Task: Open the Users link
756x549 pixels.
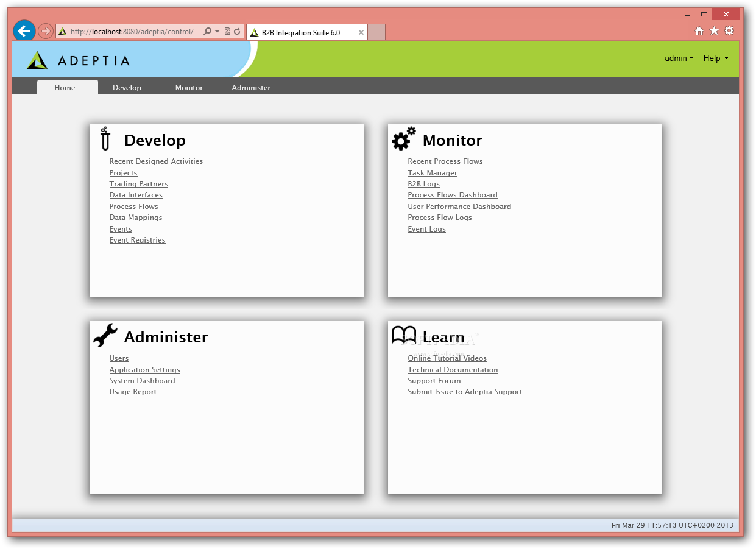Action: [x=119, y=358]
